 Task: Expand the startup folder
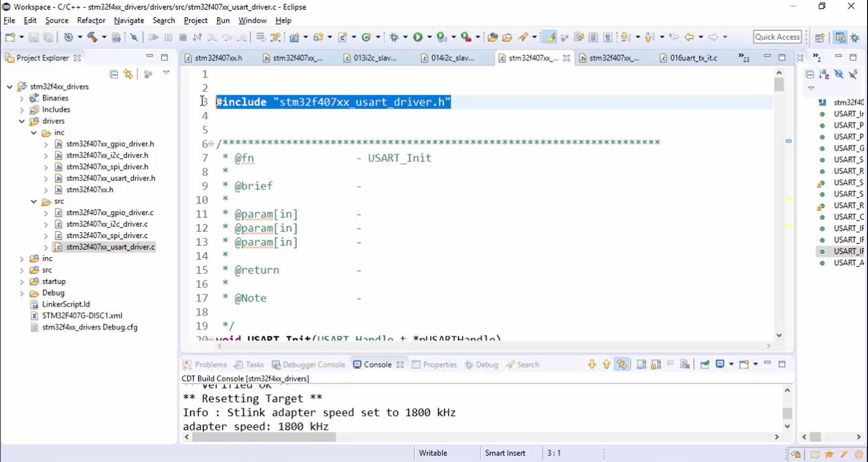[22, 281]
